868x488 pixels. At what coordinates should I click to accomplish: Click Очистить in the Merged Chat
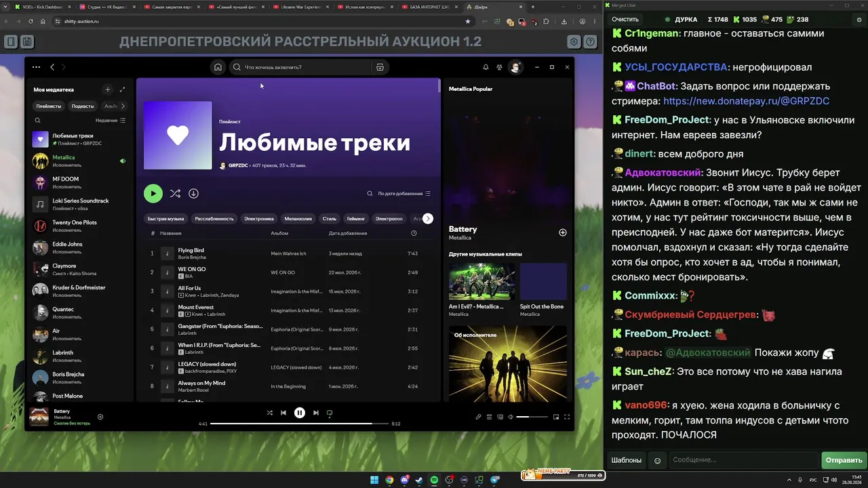[625, 20]
